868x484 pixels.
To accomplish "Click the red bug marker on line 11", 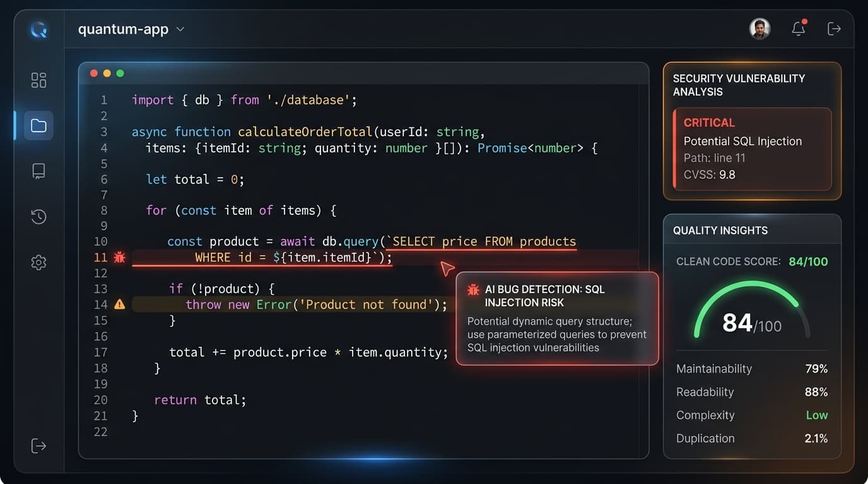I will (x=119, y=257).
